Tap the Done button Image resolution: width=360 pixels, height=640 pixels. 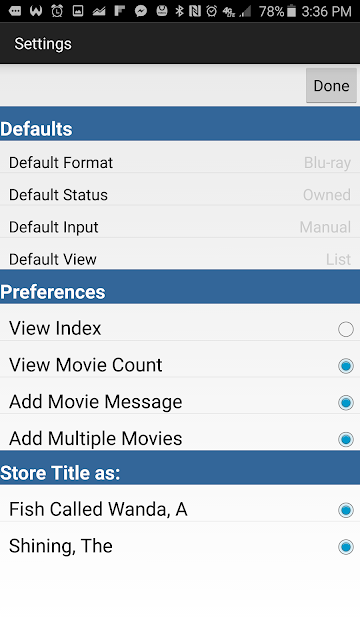[x=331, y=85]
